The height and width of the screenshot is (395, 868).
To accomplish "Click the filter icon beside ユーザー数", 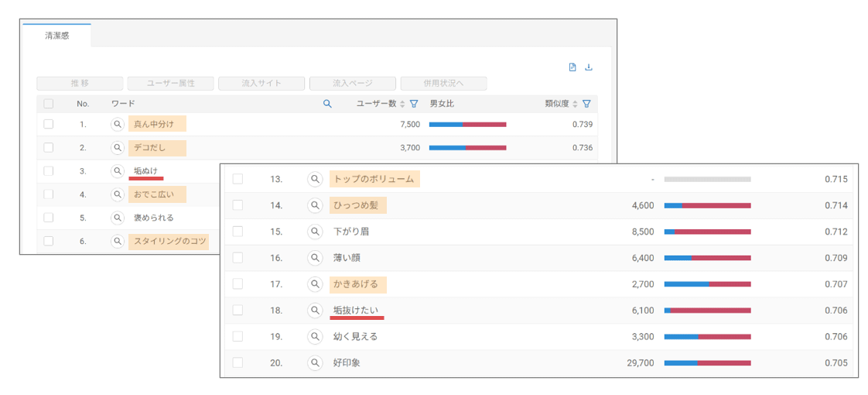I will [414, 104].
